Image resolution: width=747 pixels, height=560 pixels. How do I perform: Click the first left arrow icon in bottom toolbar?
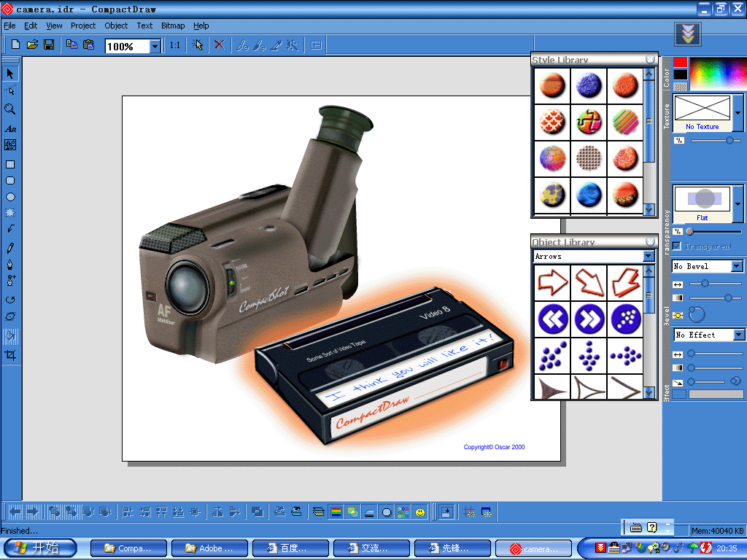tap(15, 513)
